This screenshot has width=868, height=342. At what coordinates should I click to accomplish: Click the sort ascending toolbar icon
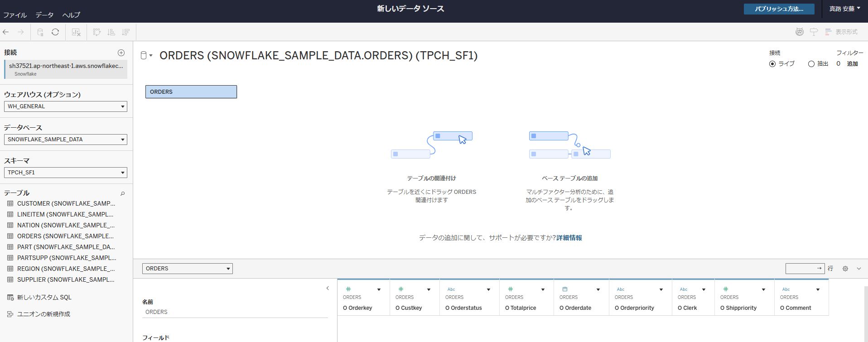tap(111, 32)
